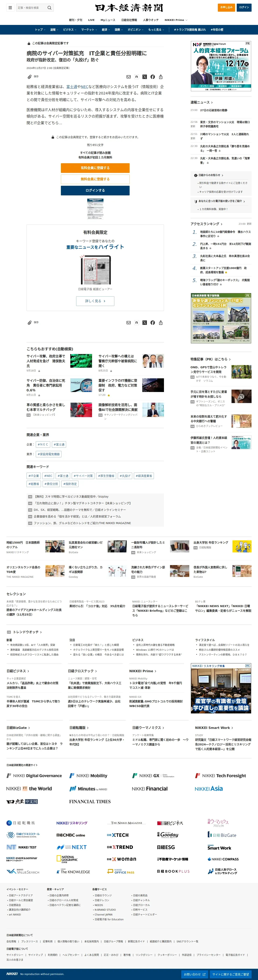Select the #家庭用電気機器 industry tag

tap(48, 454)
